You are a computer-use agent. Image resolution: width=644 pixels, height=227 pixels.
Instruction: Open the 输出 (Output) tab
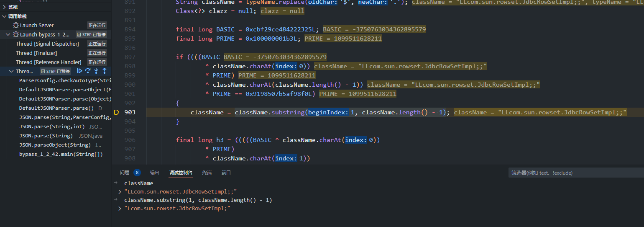(x=155, y=173)
